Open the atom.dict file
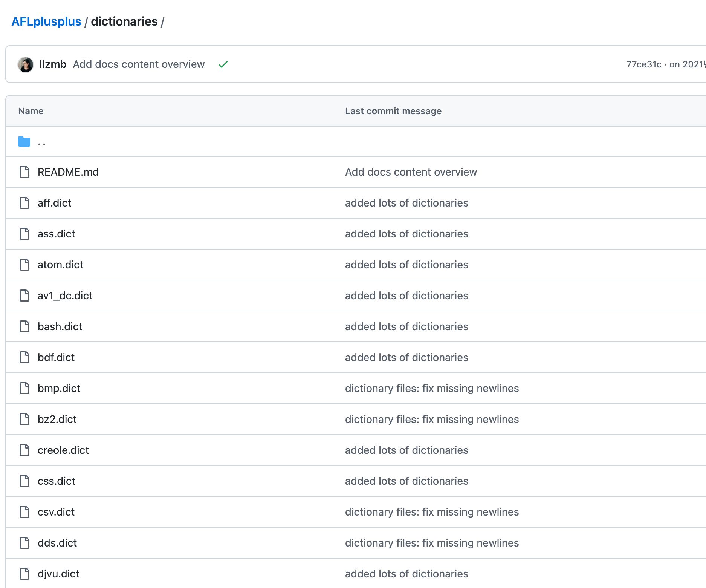 (60, 265)
